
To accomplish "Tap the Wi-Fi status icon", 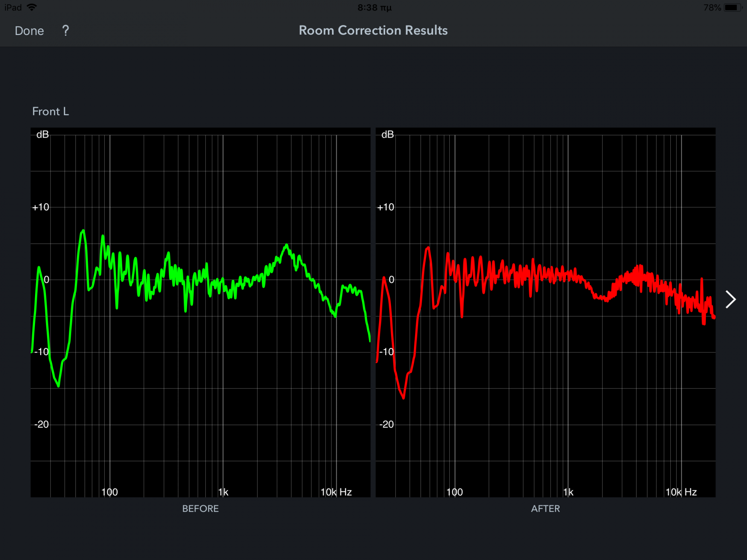I will coord(32,7).
